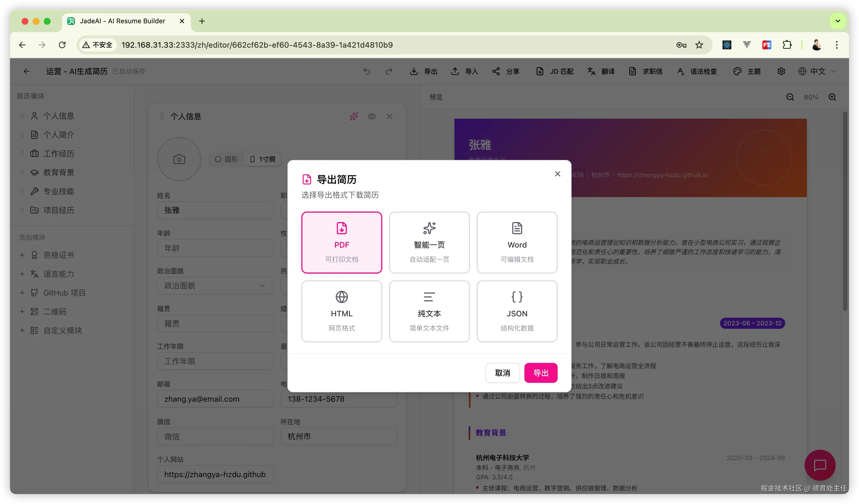Choose the 智能一页 smart one-page option
859x504 pixels.
tap(429, 242)
